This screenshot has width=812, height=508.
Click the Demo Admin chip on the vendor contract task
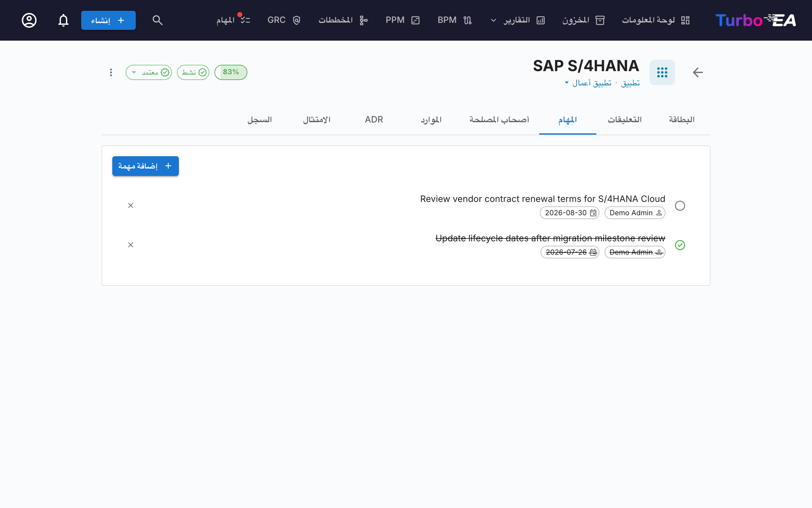[635, 213]
